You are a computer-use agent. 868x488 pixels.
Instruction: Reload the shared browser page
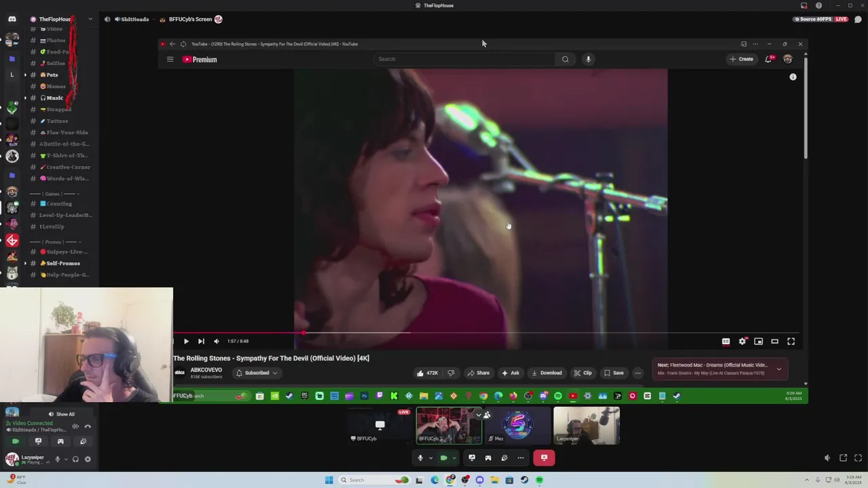point(183,44)
